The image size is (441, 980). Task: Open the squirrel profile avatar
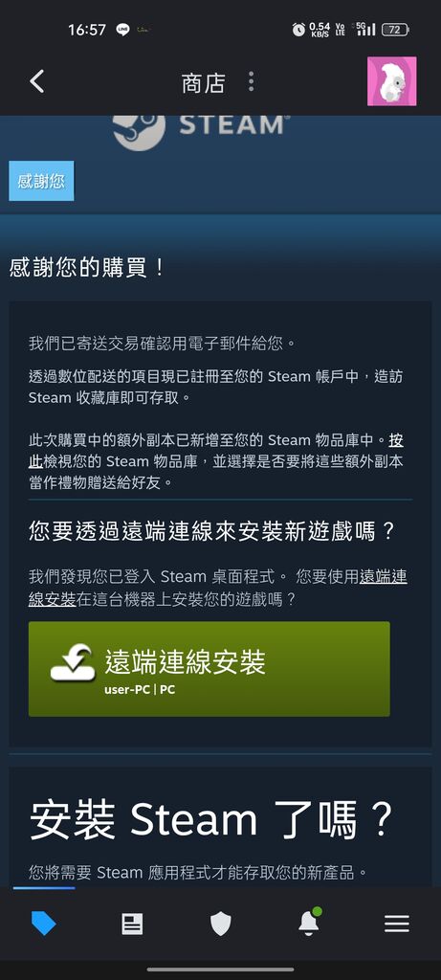(x=391, y=81)
